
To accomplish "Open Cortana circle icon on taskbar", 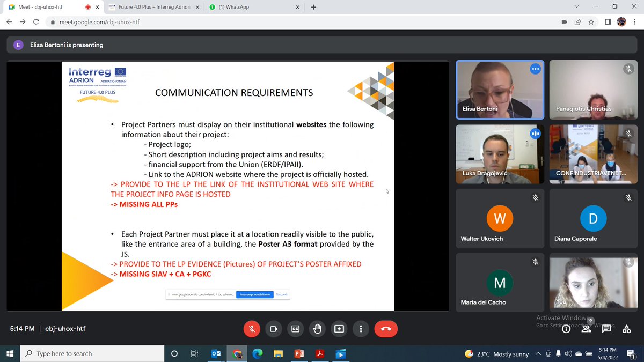I will point(174,353).
